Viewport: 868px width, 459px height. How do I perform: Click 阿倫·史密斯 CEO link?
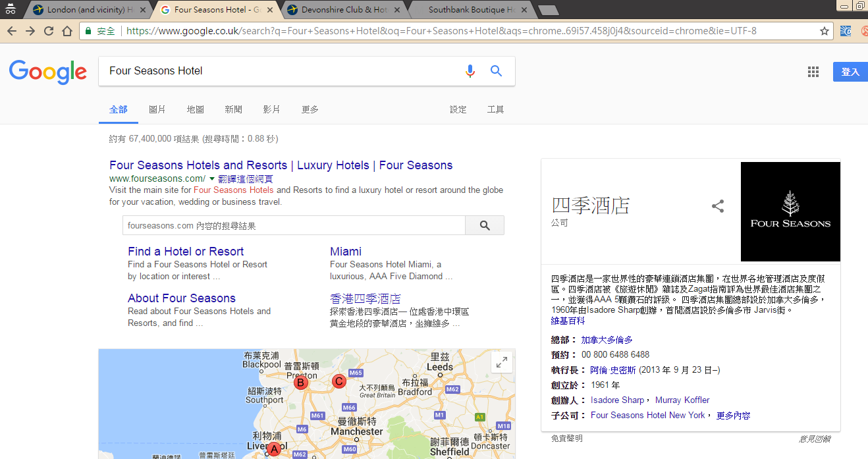point(613,370)
